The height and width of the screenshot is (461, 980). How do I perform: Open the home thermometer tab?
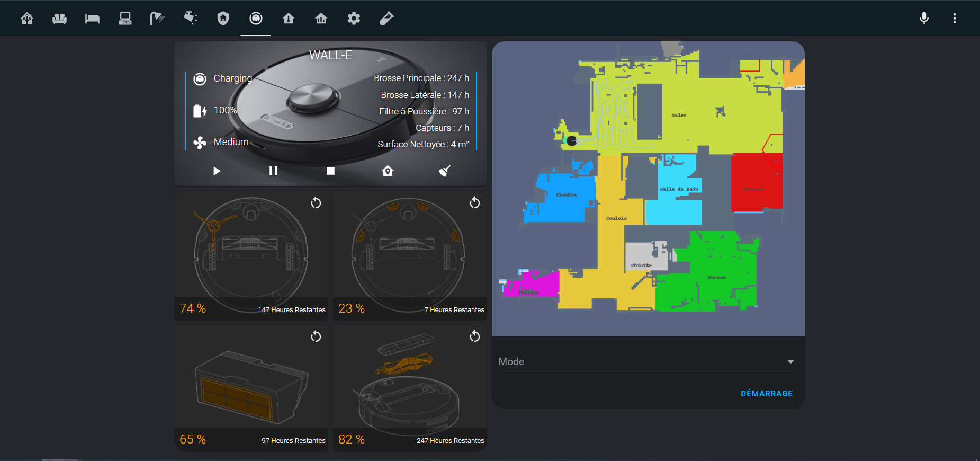point(289,19)
